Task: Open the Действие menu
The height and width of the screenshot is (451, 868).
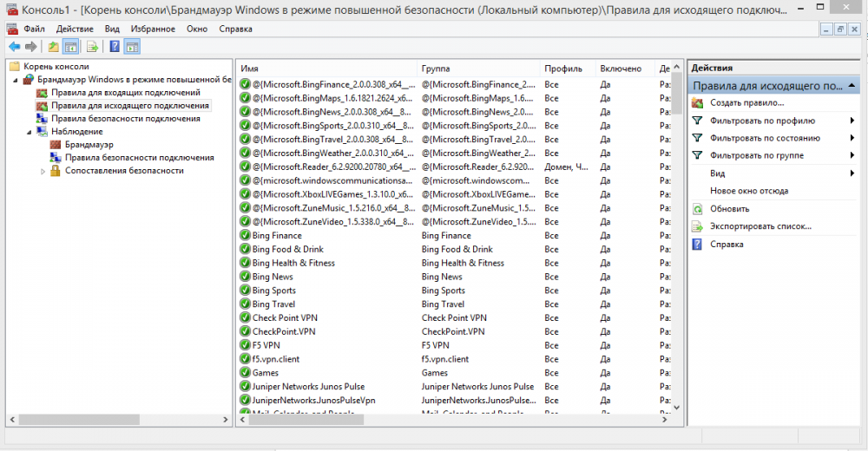Action: [x=75, y=29]
